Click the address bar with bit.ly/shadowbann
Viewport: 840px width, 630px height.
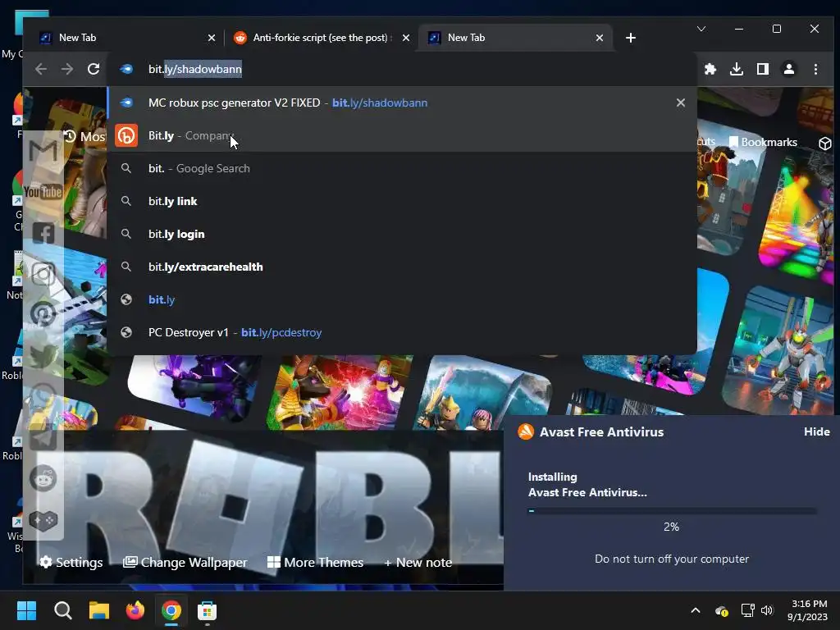[x=402, y=69]
